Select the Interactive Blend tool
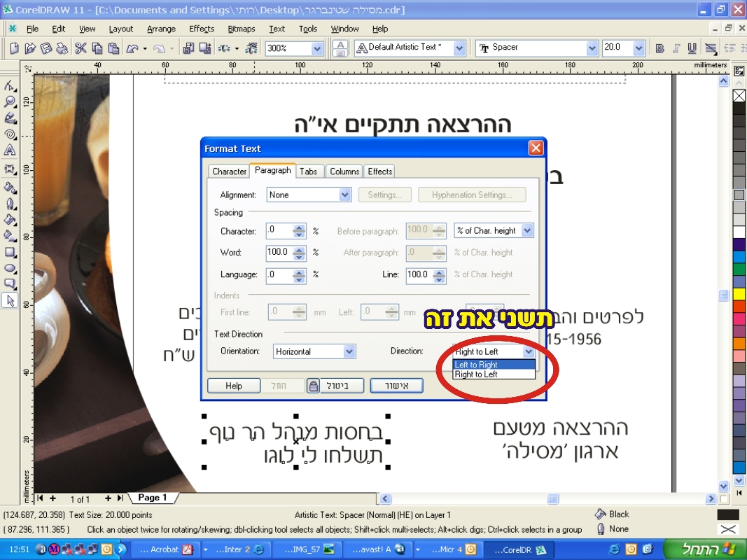Viewport: 747px width, 560px height. tap(10, 169)
